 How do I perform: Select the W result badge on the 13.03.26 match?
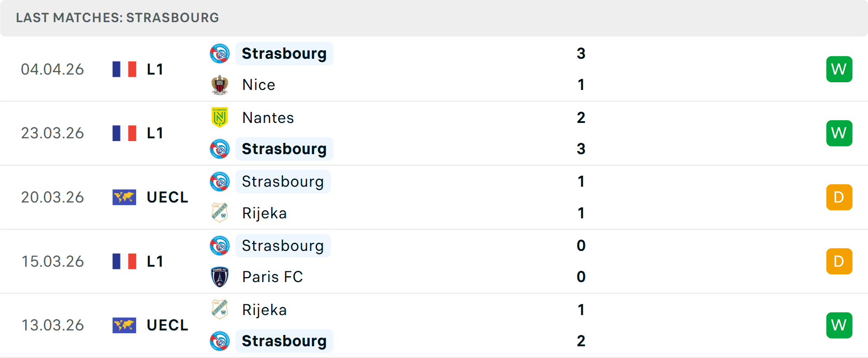tap(839, 325)
